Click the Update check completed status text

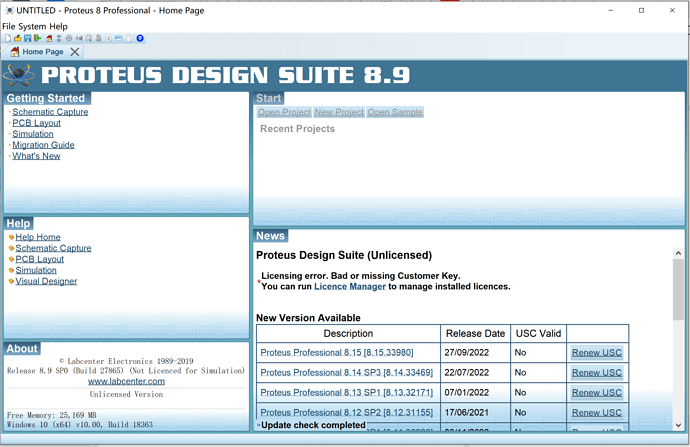pyautogui.click(x=313, y=425)
